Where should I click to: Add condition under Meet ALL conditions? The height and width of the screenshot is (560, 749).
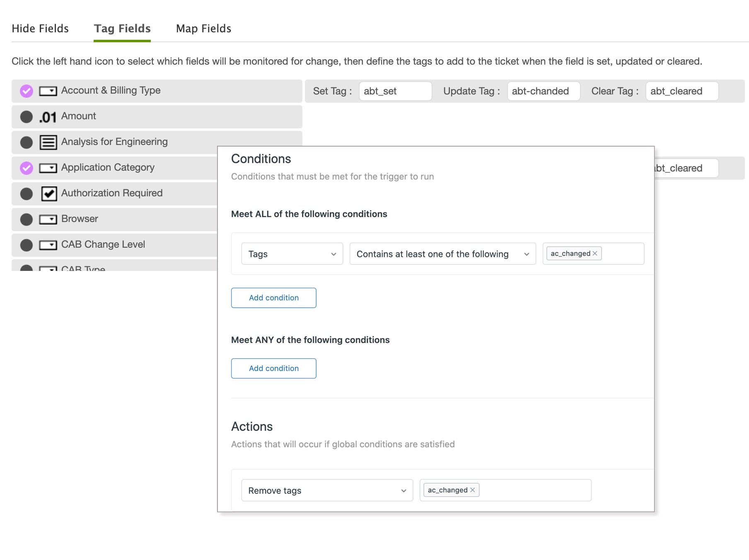click(274, 298)
